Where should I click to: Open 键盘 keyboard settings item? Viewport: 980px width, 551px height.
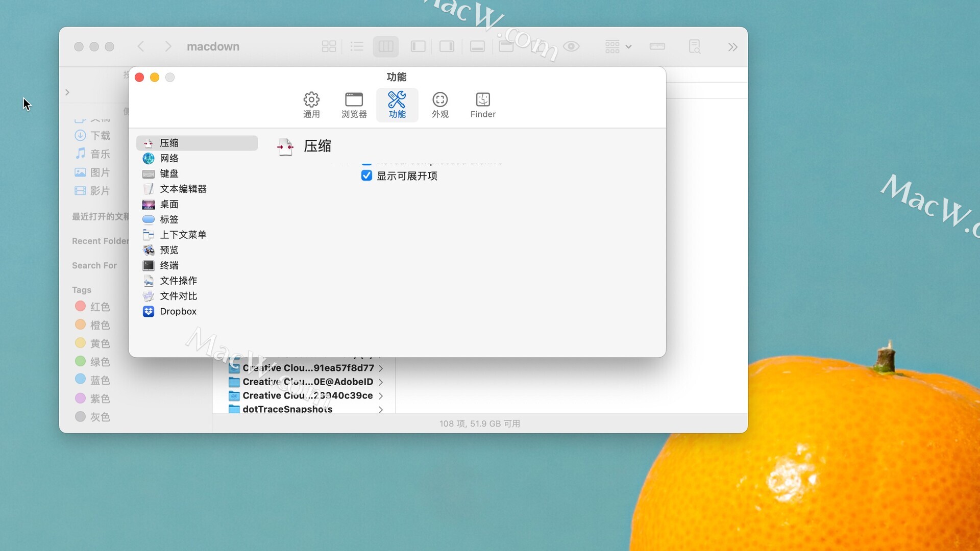[197, 173]
